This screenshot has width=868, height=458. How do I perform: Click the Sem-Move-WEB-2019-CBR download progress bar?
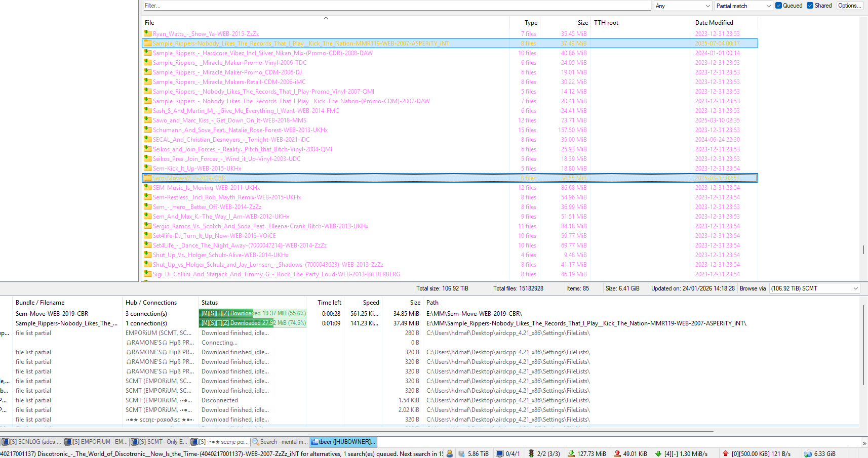click(x=253, y=313)
